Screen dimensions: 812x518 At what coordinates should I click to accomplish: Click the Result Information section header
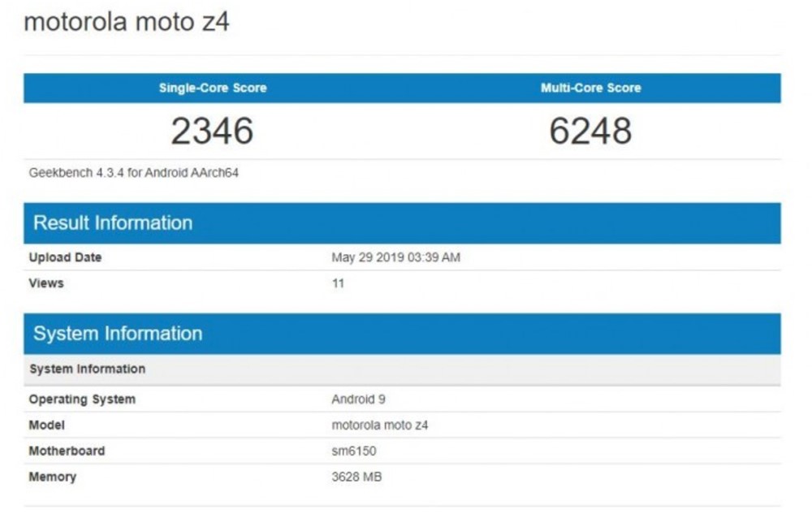click(x=113, y=223)
